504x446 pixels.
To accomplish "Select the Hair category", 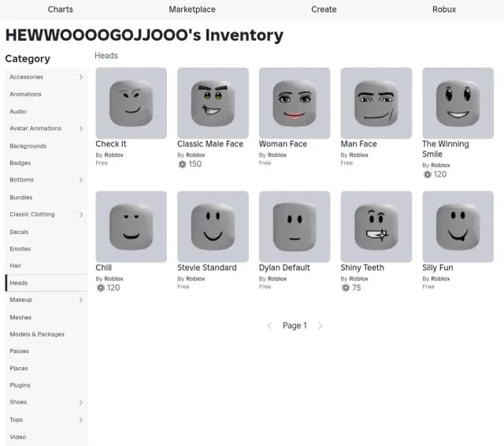I will pyautogui.click(x=46, y=266).
